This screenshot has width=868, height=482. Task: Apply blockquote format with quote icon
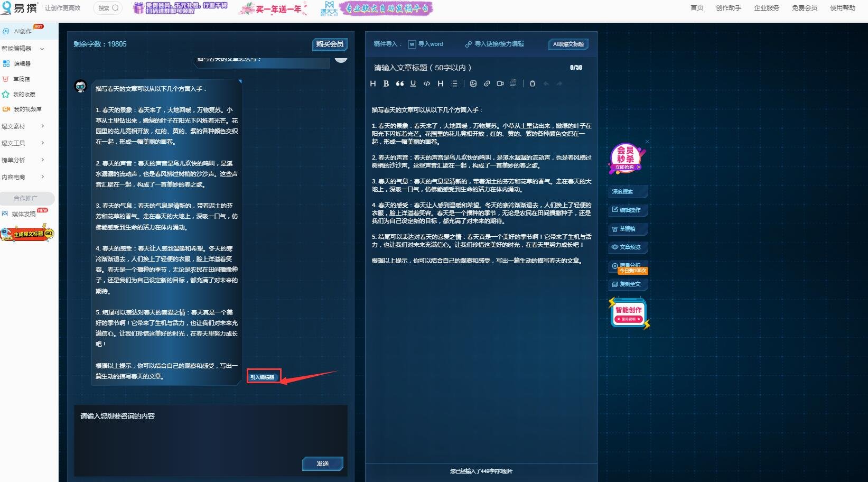[x=400, y=84]
